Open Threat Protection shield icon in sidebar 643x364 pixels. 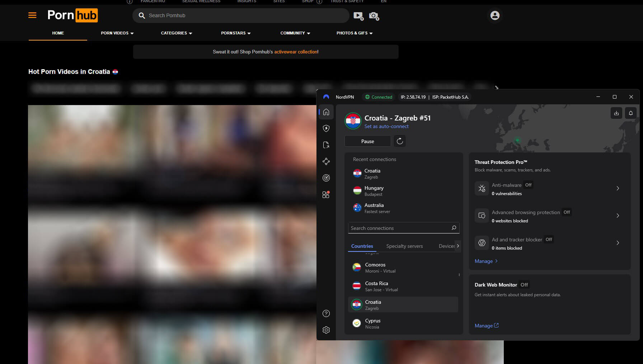[x=326, y=128]
